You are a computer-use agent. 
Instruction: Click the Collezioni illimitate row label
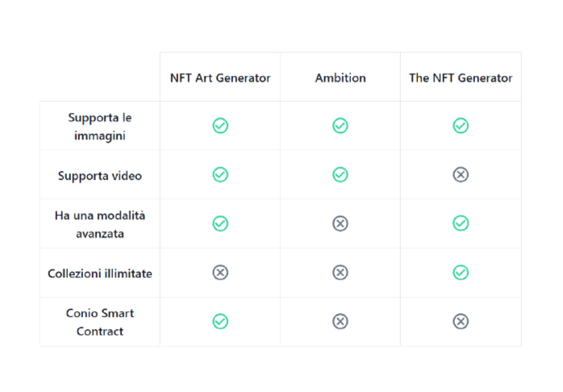100,273
